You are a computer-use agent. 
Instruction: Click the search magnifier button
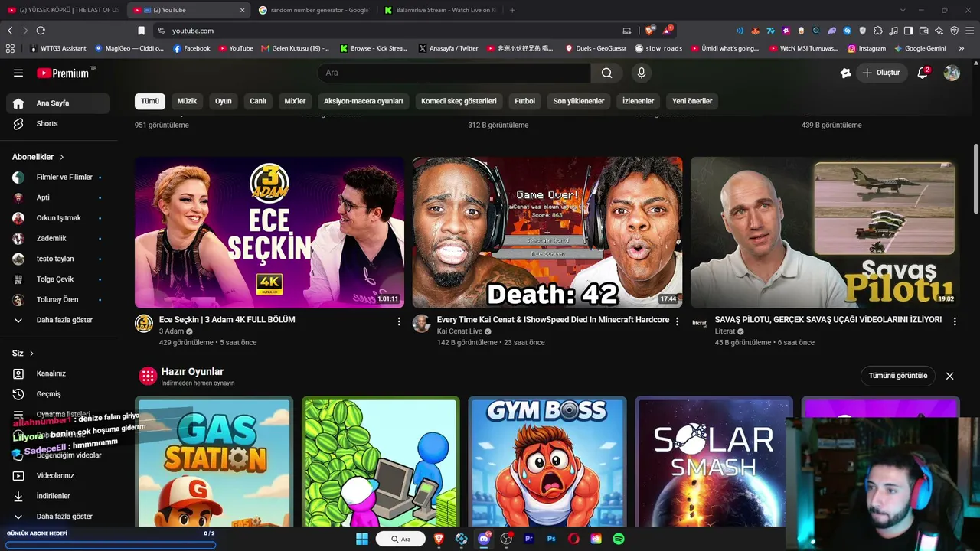pyautogui.click(x=606, y=73)
